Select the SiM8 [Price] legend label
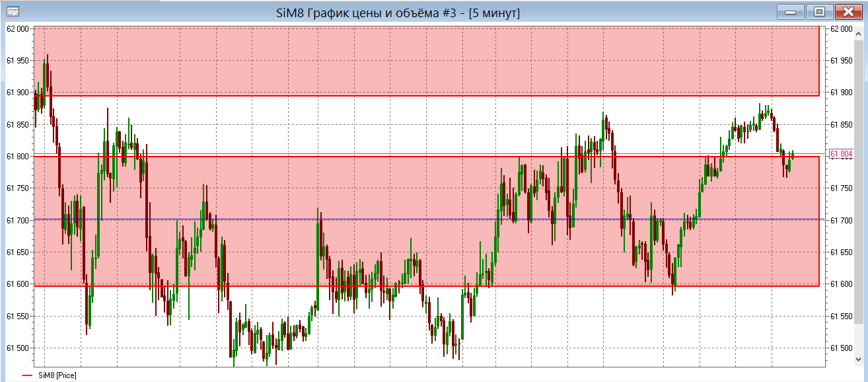The height and width of the screenshot is (382, 868). [x=56, y=375]
